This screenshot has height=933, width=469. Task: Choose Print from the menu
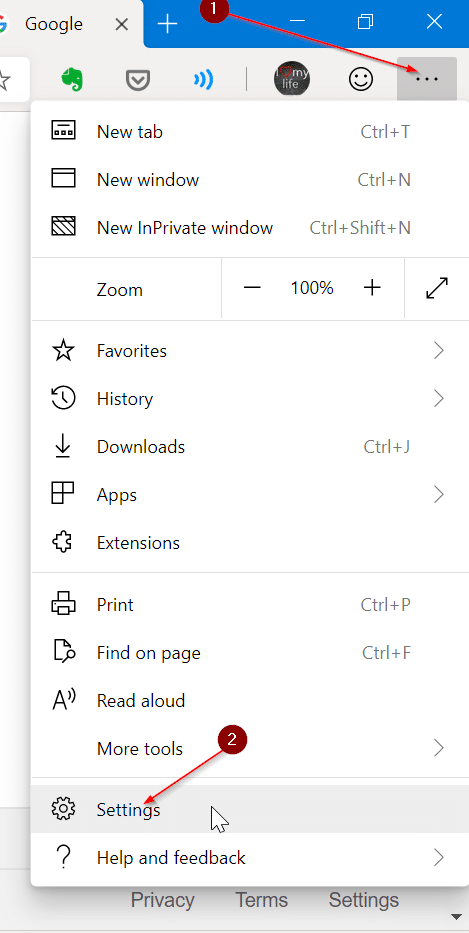click(x=250, y=605)
